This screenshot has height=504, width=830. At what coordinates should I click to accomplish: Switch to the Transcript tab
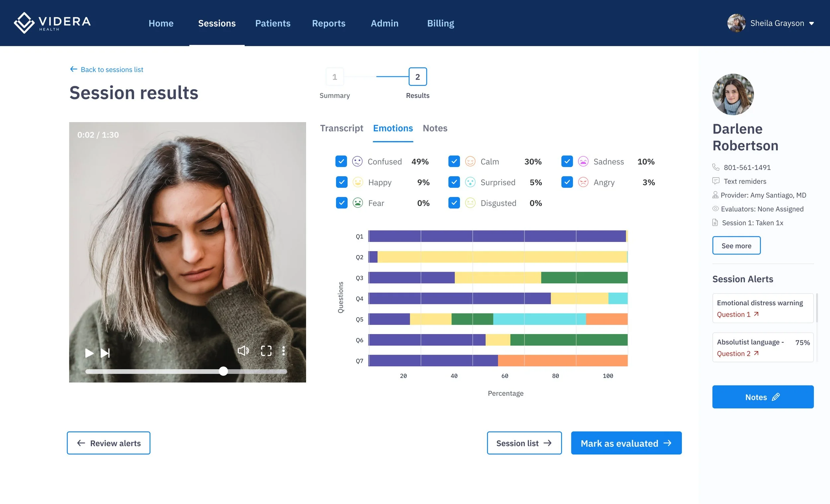(341, 128)
